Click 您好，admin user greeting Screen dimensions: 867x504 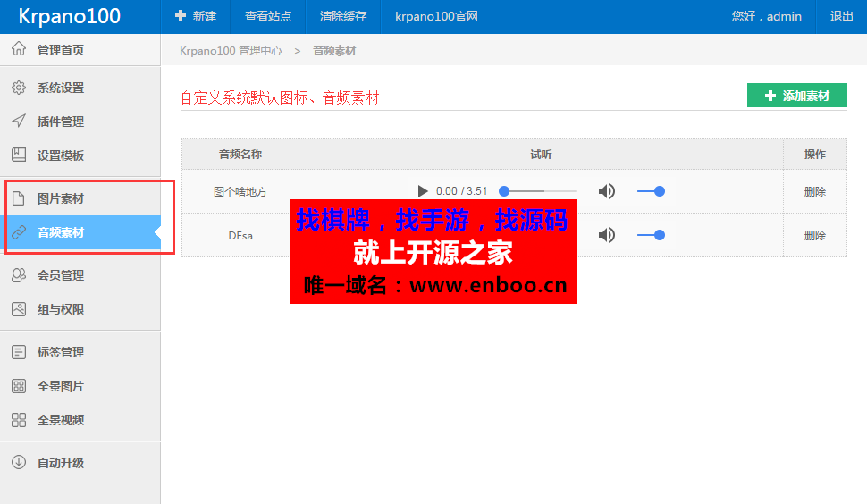click(766, 17)
